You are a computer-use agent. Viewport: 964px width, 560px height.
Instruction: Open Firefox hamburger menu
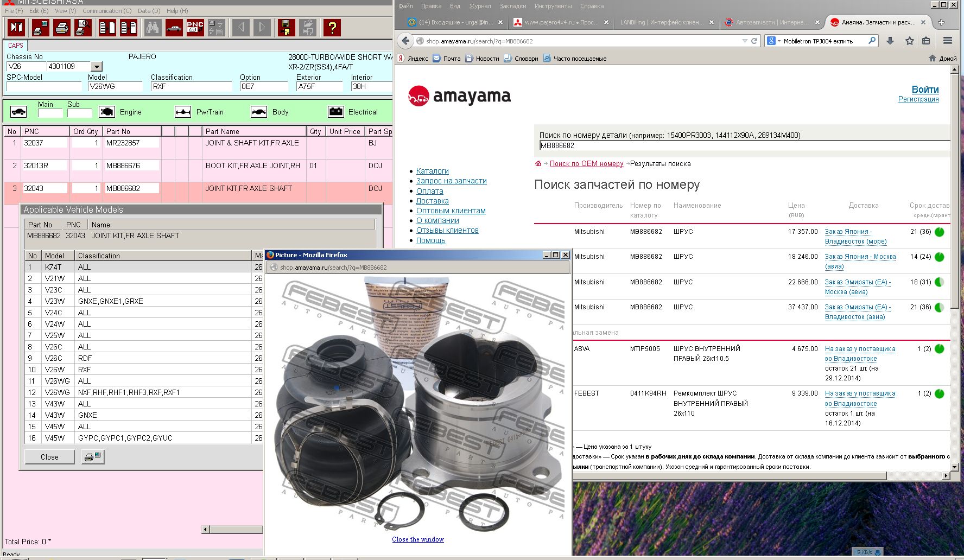click(947, 41)
